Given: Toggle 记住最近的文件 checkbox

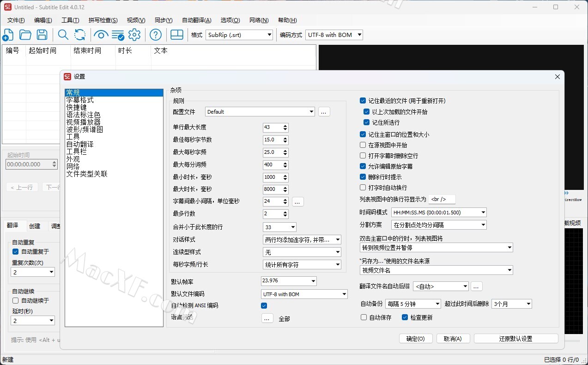Looking at the screenshot, I should pyautogui.click(x=363, y=101).
